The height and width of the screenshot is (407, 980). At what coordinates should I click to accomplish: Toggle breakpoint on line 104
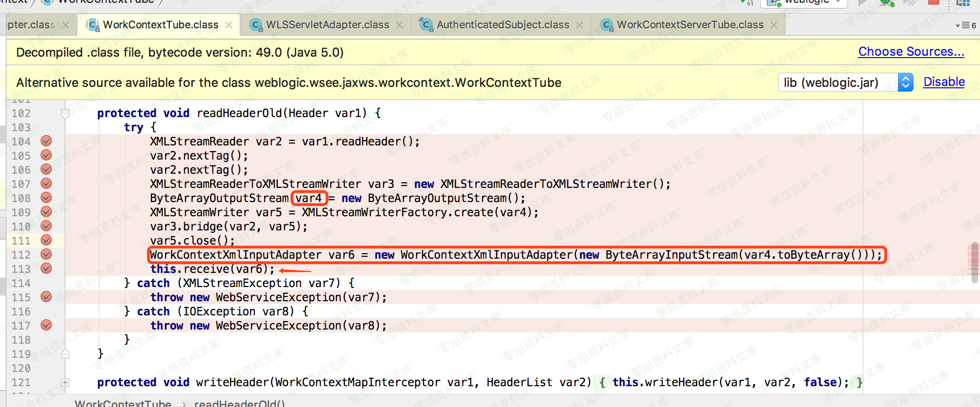pos(46,141)
